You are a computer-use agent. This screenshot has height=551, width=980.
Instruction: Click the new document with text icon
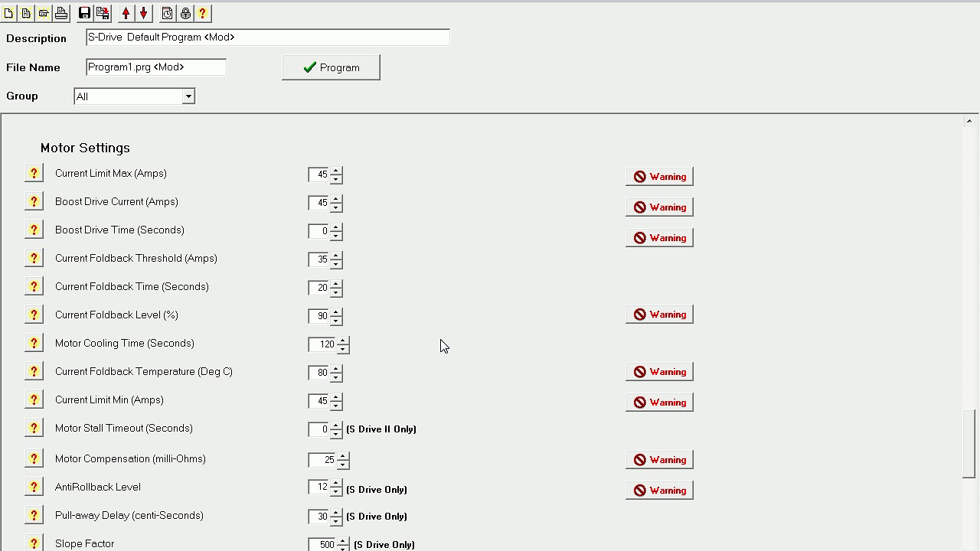coord(26,13)
